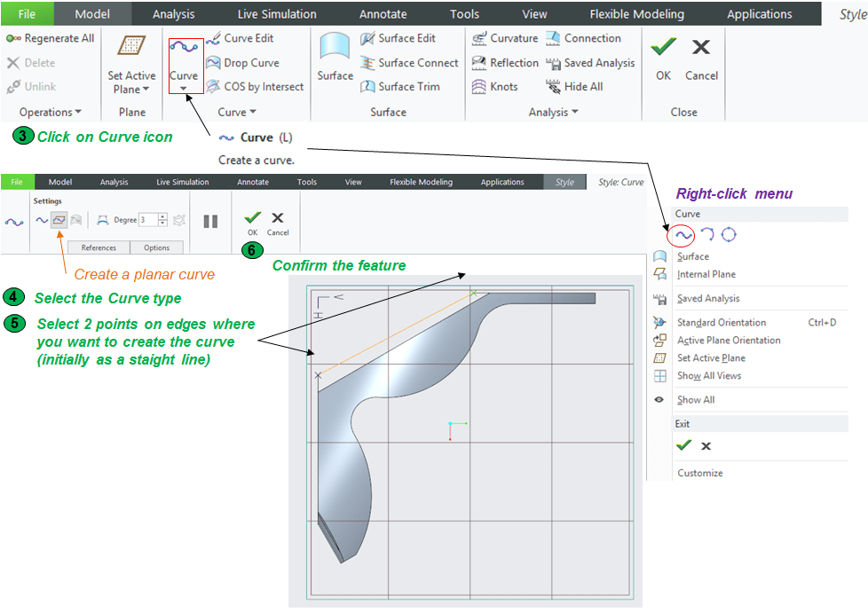Expand the Analysis group dropdown
Image resolution: width=868 pixels, height=612 pixels.
pyautogui.click(x=553, y=113)
